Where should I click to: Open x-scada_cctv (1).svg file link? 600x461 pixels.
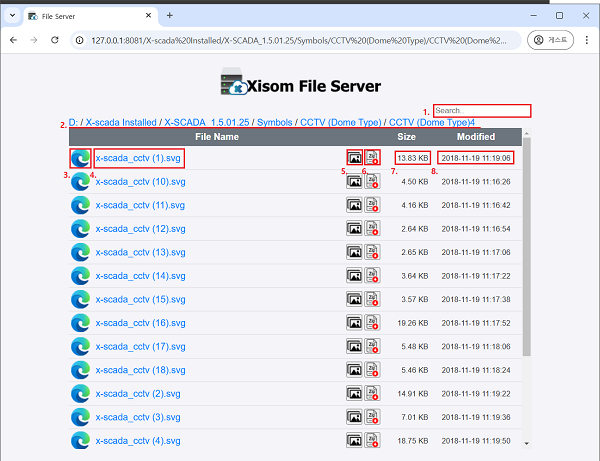pyautogui.click(x=138, y=158)
